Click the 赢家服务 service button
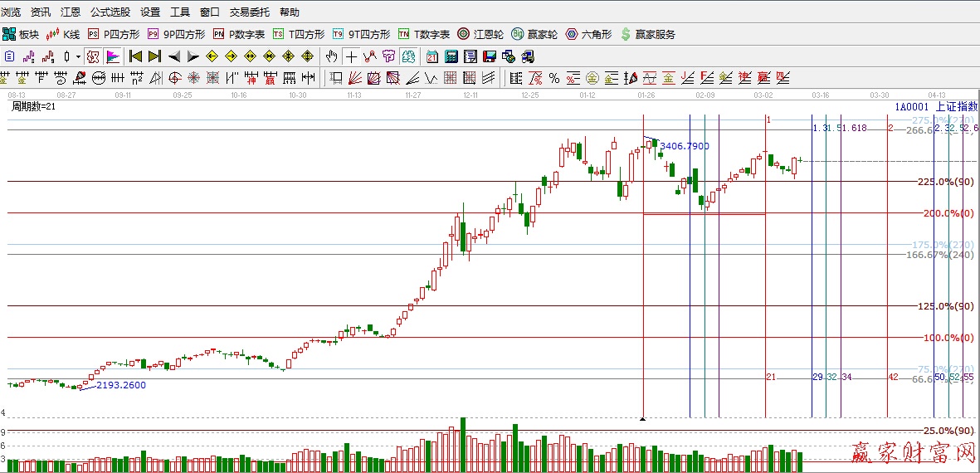The height and width of the screenshot is (473, 980). point(647,34)
